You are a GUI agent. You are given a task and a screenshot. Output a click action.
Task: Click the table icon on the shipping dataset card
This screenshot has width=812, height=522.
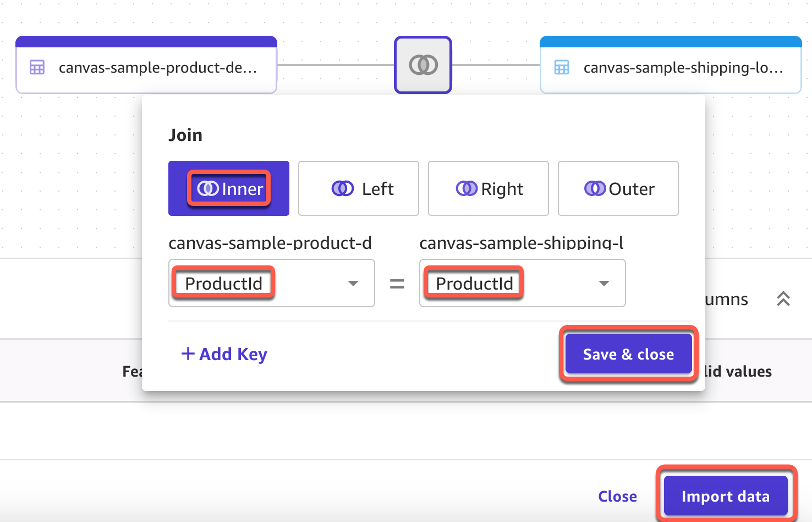(562, 67)
